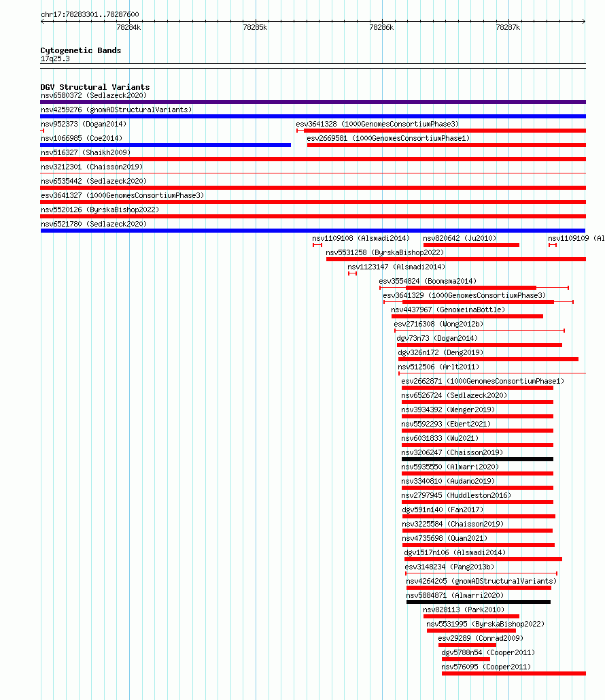Open esv3641328 (1000GenomesConsortiumPhase3) entry
This screenshot has height=700, width=605.
(377, 124)
